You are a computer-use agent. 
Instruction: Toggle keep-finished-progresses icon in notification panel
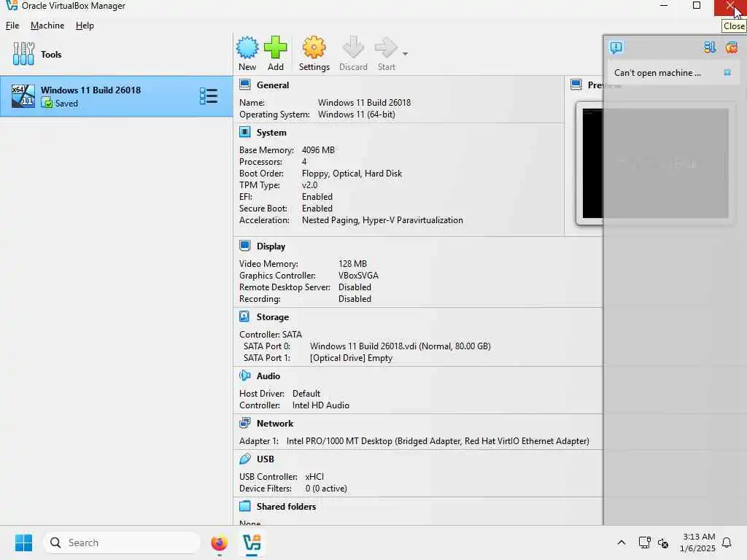(x=710, y=47)
